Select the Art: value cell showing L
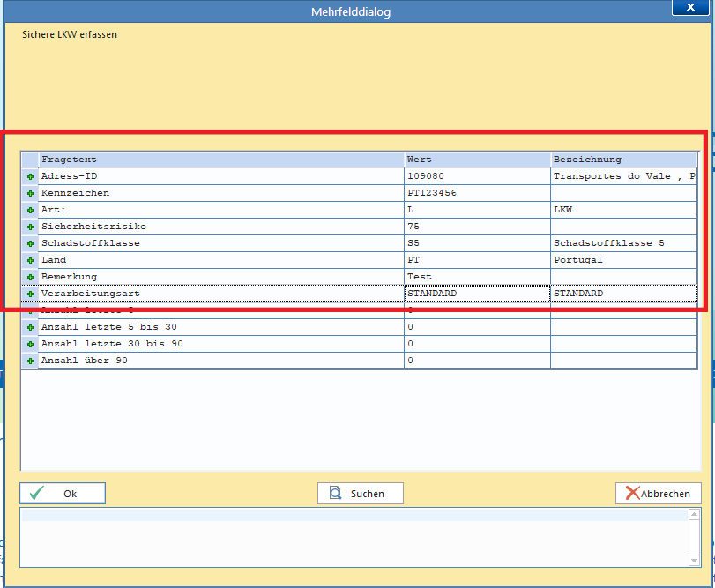The width and height of the screenshot is (715, 588). tap(478, 210)
